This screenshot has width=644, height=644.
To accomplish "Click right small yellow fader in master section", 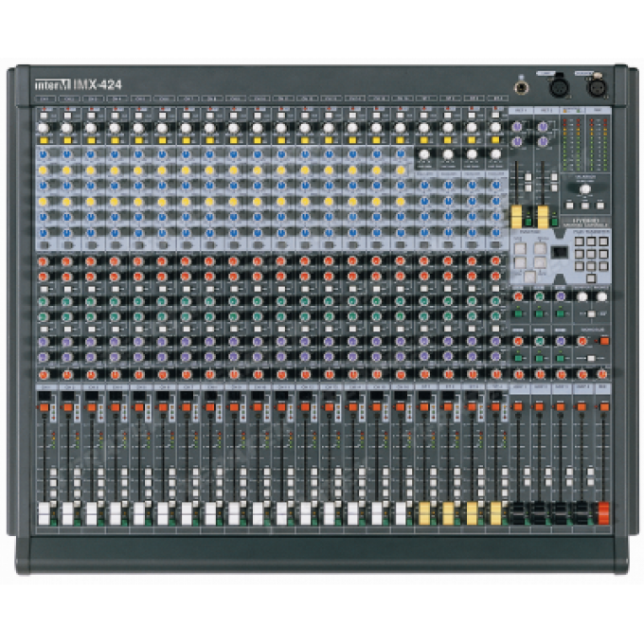I will tap(543, 217).
